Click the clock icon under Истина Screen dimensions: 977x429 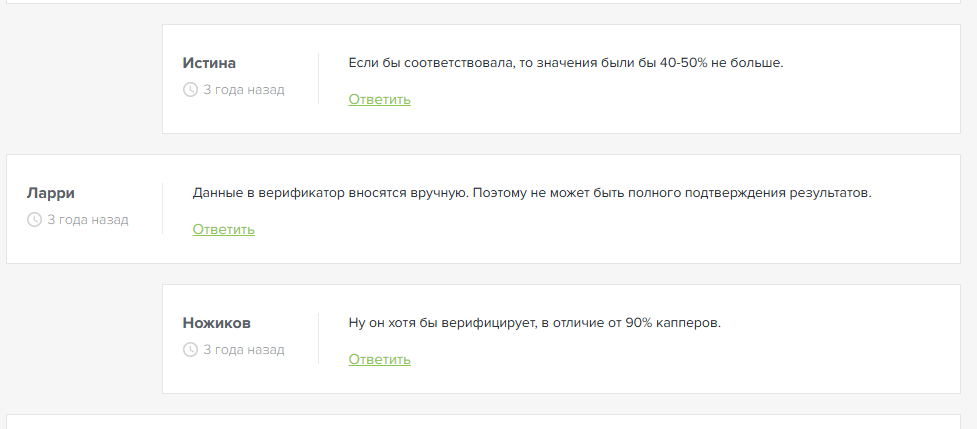pyautogui.click(x=190, y=90)
